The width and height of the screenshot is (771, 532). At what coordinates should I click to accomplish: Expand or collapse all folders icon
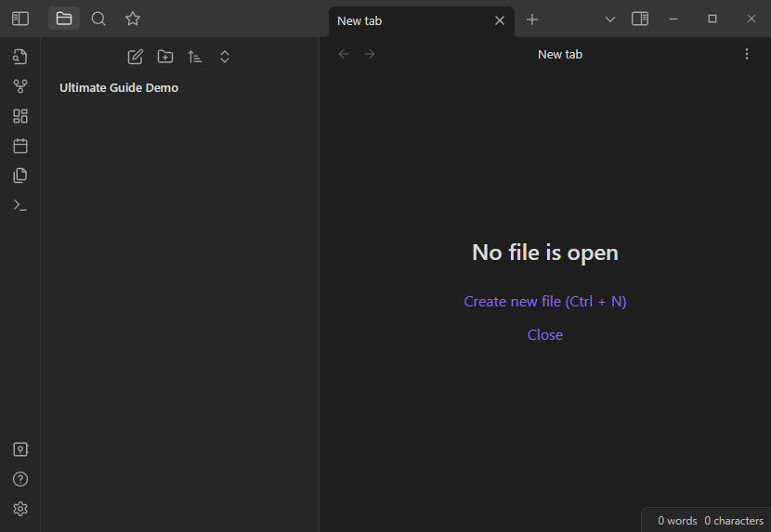pyautogui.click(x=225, y=57)
